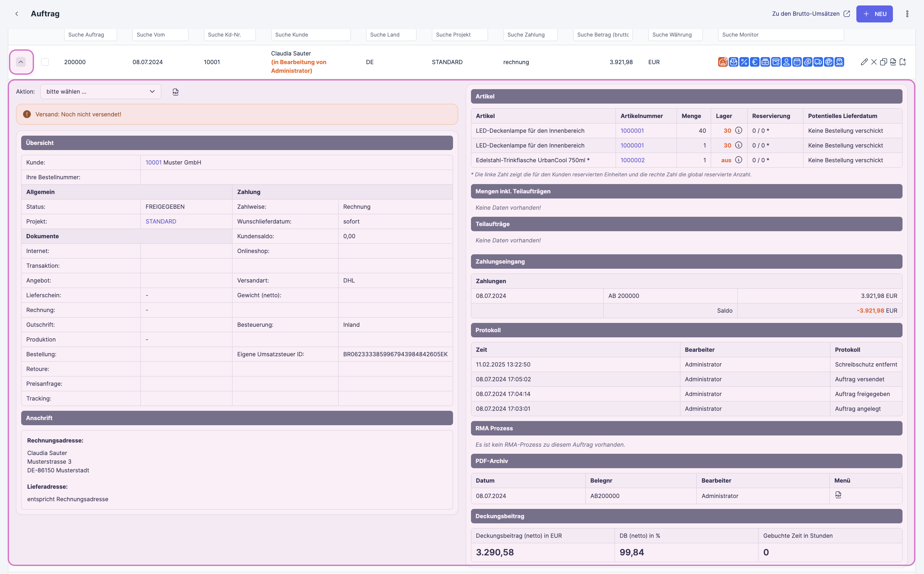Click the orange warehouse blocked monitor icon
This screenshot has height=574, width=924.
[x=723, y=62]
